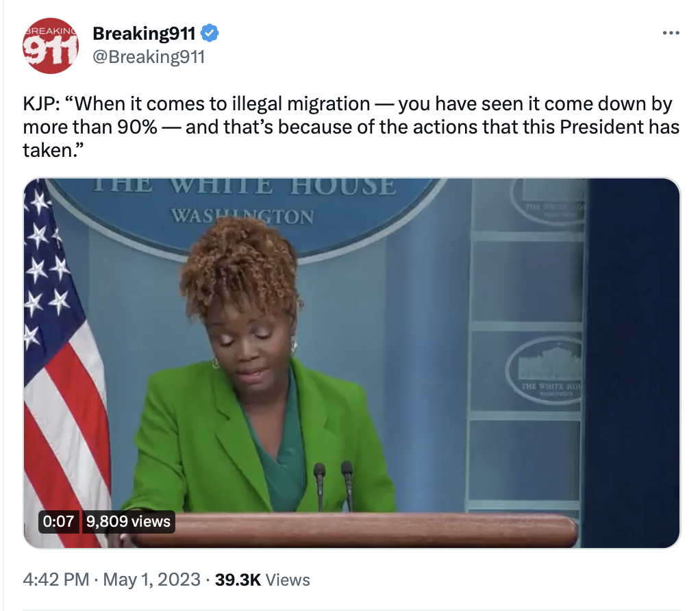The width and height of the screenshot is (700, 611).
Task: Click the blue verified checkmark badge
Action: (x=210, y=34)
